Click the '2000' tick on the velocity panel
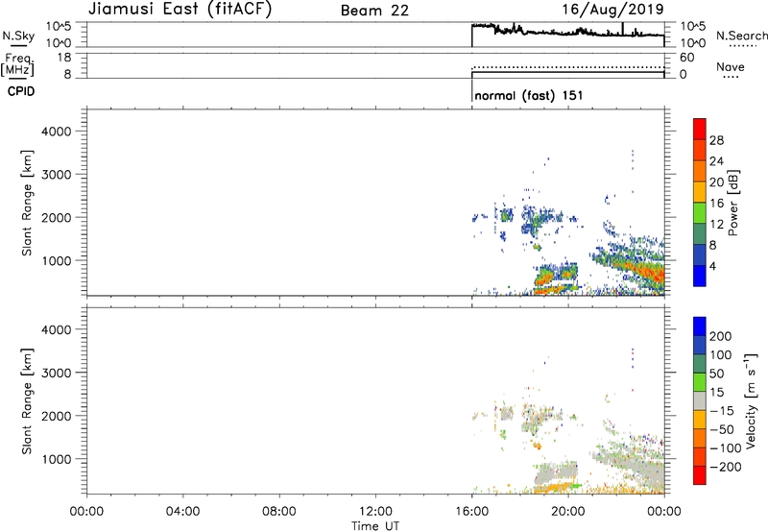The width and height of the screenshot is (768, 532). coord(57,416)
